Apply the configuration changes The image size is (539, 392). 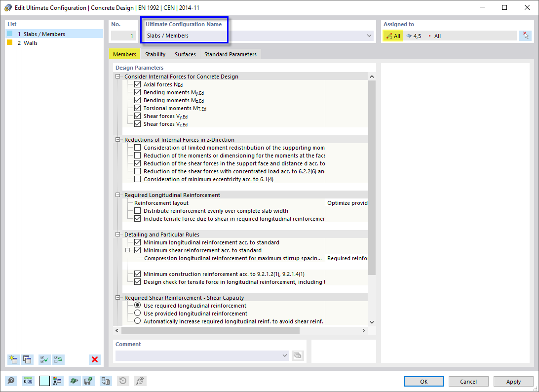pos(513,381)
